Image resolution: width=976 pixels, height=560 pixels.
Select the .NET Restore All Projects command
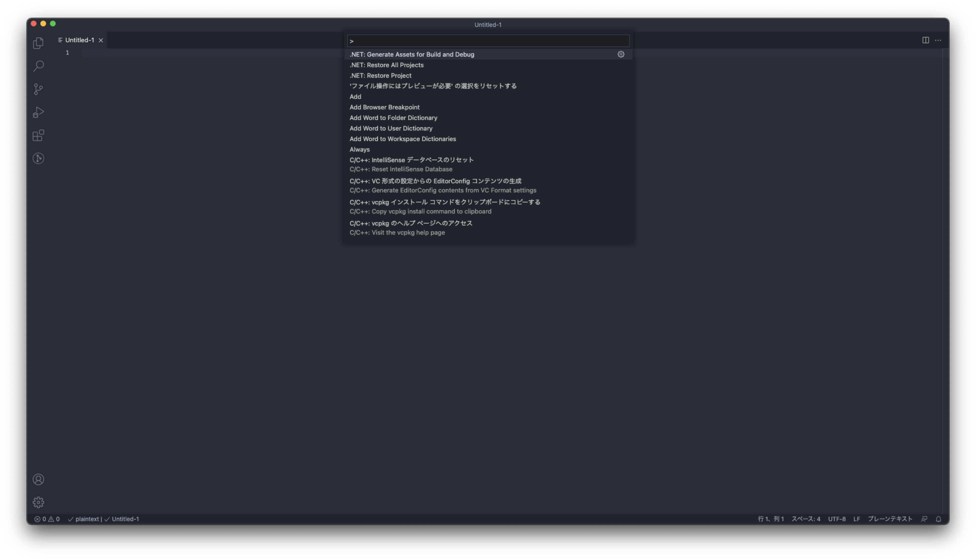(386, 65)
